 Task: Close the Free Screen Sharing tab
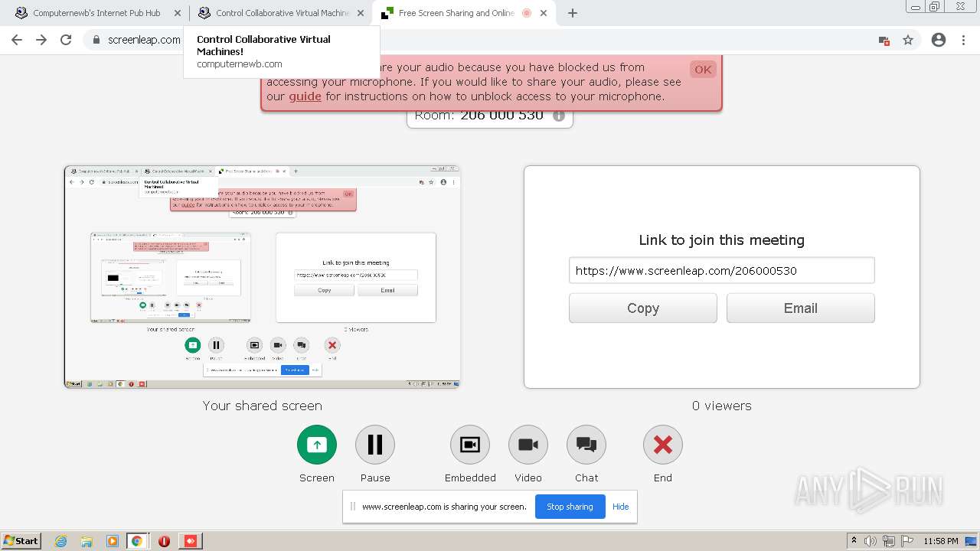[544, 13]
